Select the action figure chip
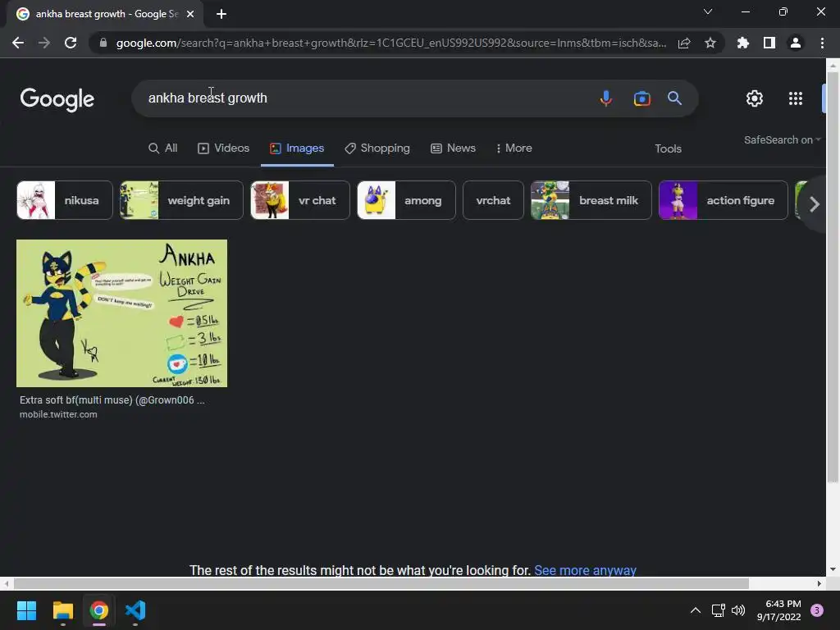This screenshot has height=630, width=840. pyautogui.click(x=724, y=200)
